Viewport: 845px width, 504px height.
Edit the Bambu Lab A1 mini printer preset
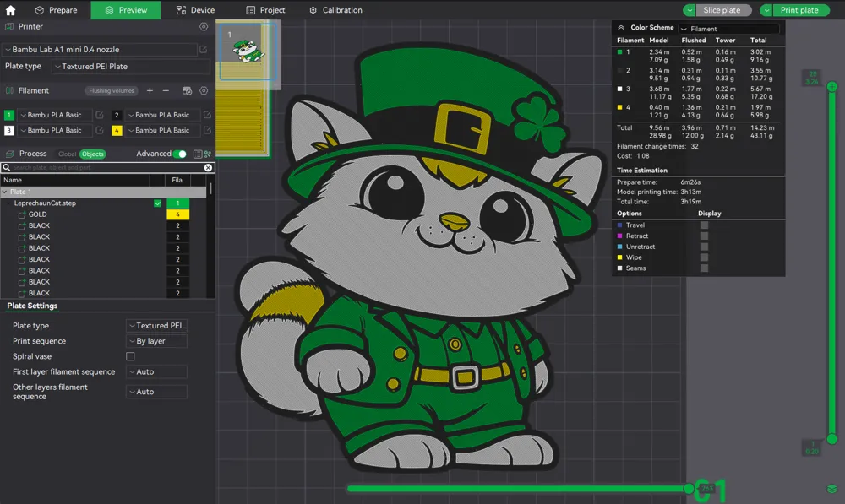[x=203, y=50]
